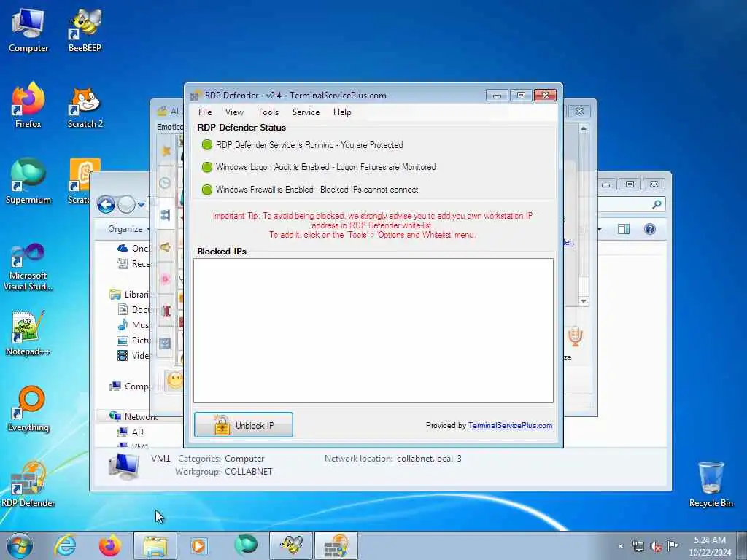Click the VM1 computer icon in details pane

click(x=123, y=466)
